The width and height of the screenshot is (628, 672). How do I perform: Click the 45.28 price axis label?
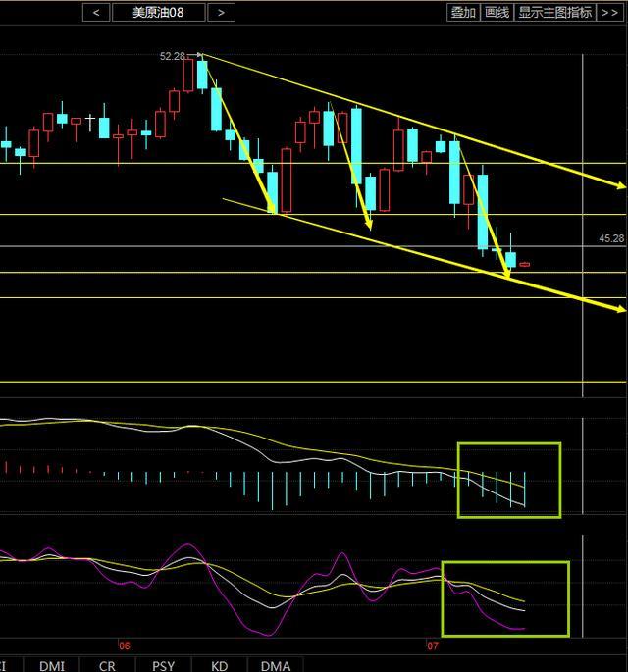610,238
